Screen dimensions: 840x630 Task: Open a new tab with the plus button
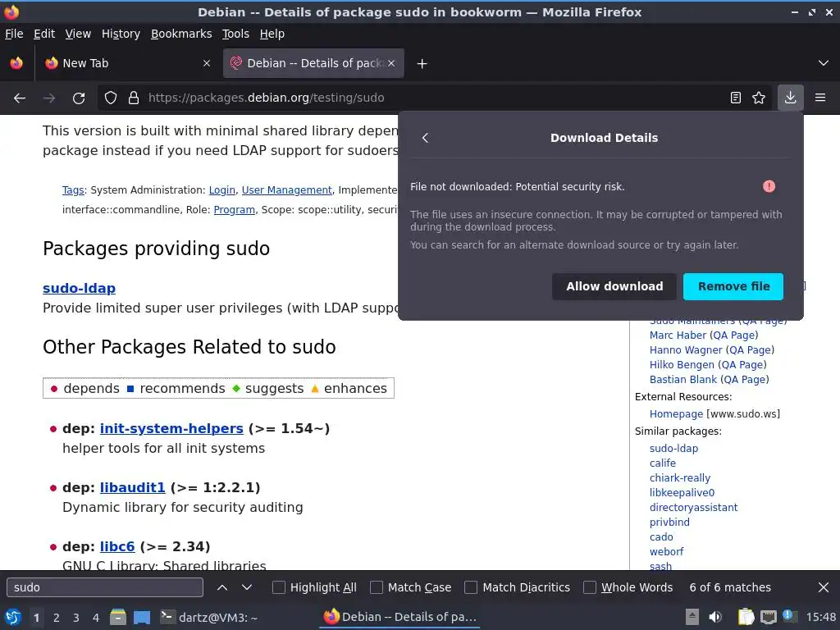click(x=422, y=64)
